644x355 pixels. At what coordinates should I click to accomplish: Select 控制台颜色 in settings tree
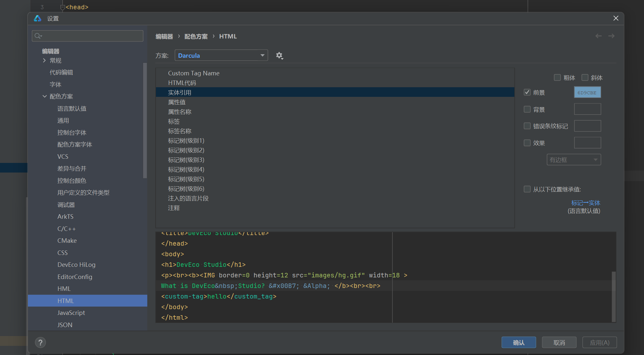(72, 181)
